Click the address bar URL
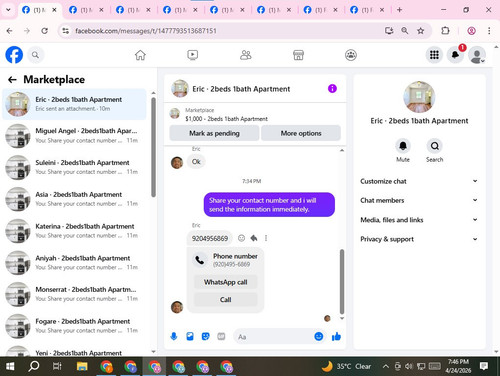This screenshot has height=376, width=500. pyautogui.click(x=146, y=31)
